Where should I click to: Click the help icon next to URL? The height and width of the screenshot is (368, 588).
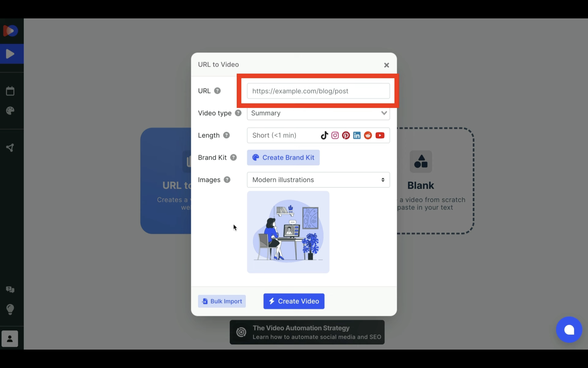pyautogui.click(x=217, y=91)
